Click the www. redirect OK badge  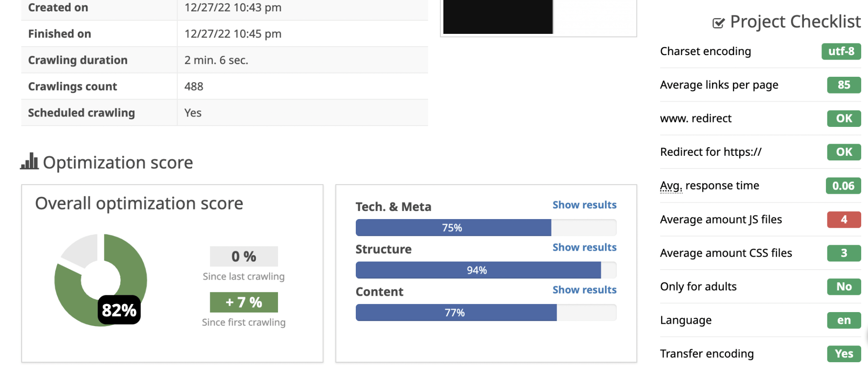[844, 118]
